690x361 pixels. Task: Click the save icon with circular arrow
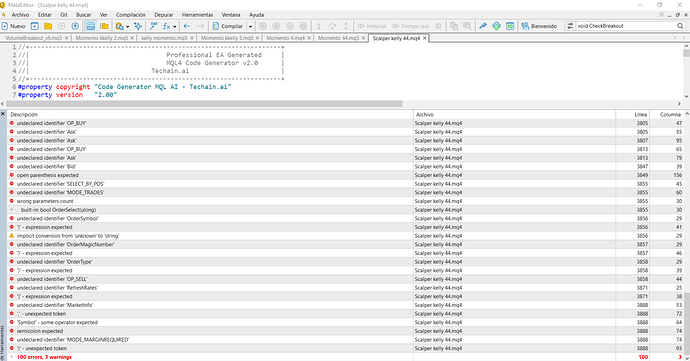point(75,26)
